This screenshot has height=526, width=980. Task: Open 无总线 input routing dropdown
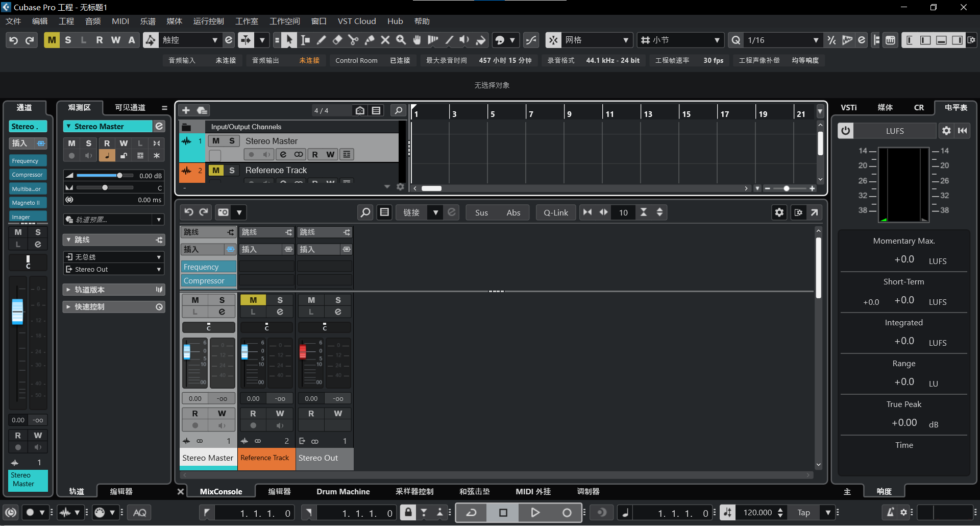tap(114, 257)
